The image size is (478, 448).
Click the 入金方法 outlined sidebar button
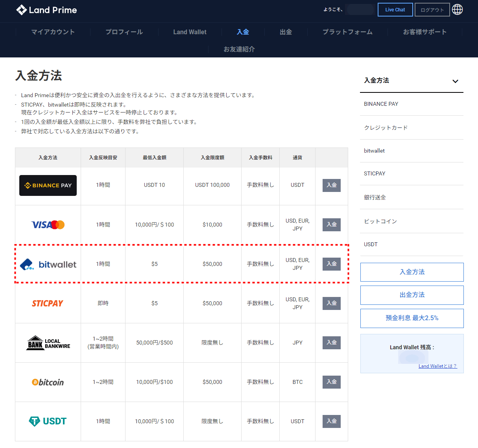tap(412, 272)
